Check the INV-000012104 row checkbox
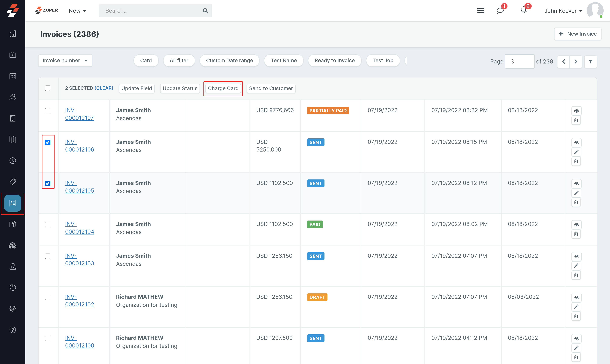Screen dimensions: 610x364 [x=48, y=224]
